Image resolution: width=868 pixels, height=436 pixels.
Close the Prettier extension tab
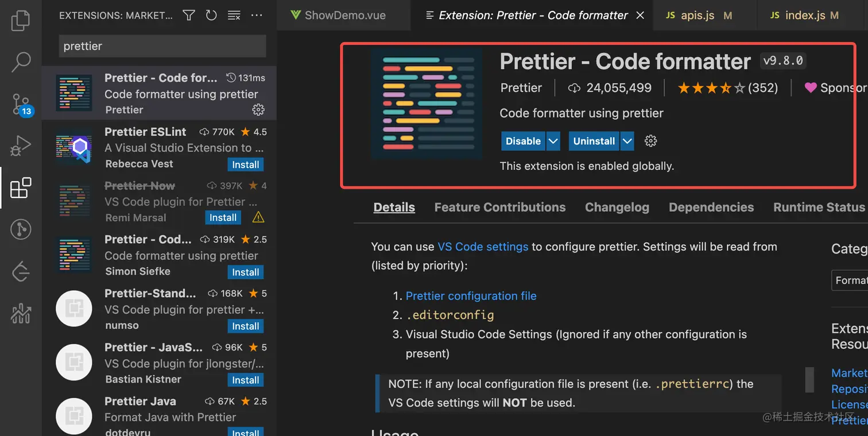[x=641, y=15]
